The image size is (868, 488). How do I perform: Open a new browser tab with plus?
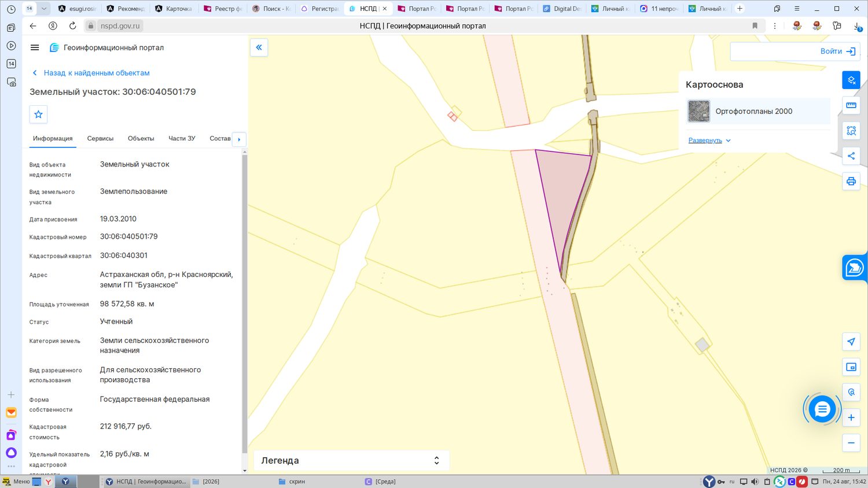tap(740, 9)
